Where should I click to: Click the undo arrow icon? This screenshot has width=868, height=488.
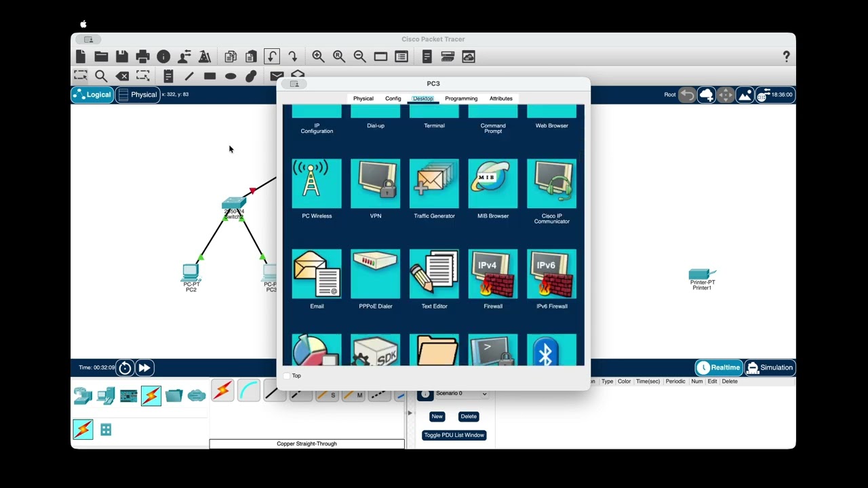coord(271,57)
